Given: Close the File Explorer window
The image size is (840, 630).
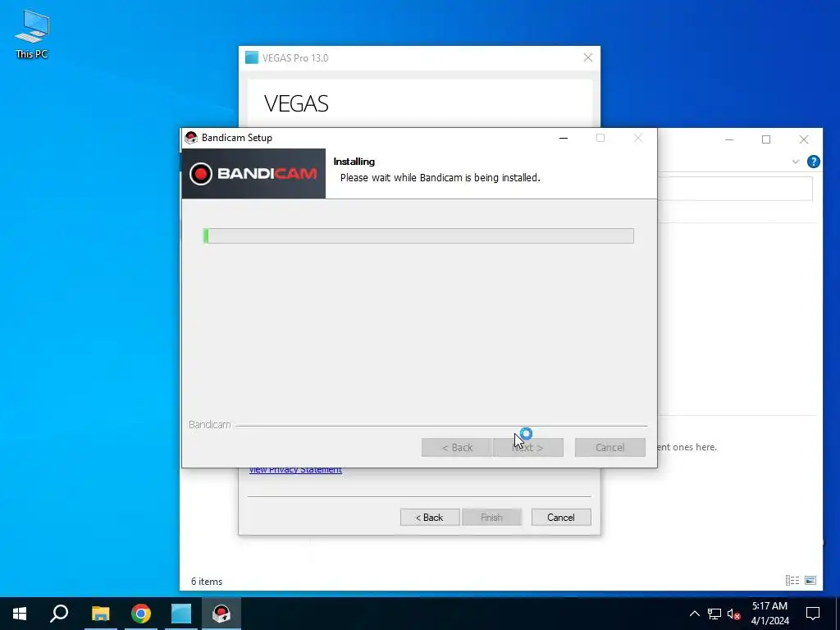Looking at the screenshot, I should pos(804,139).
